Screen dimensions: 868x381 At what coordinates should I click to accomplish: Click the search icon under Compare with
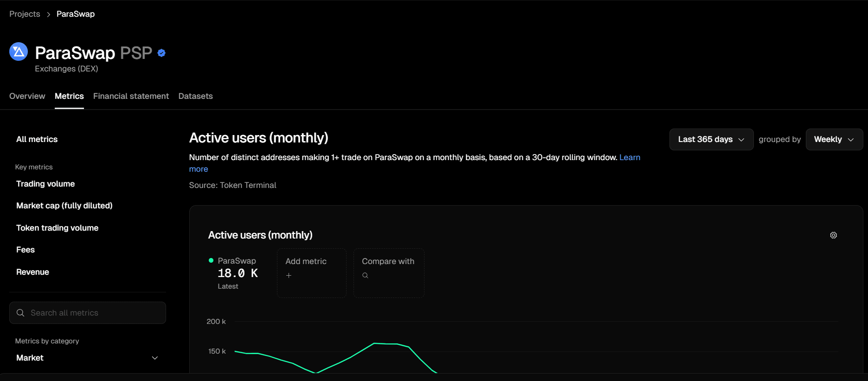pyautogui.click(x=365, y=275)
